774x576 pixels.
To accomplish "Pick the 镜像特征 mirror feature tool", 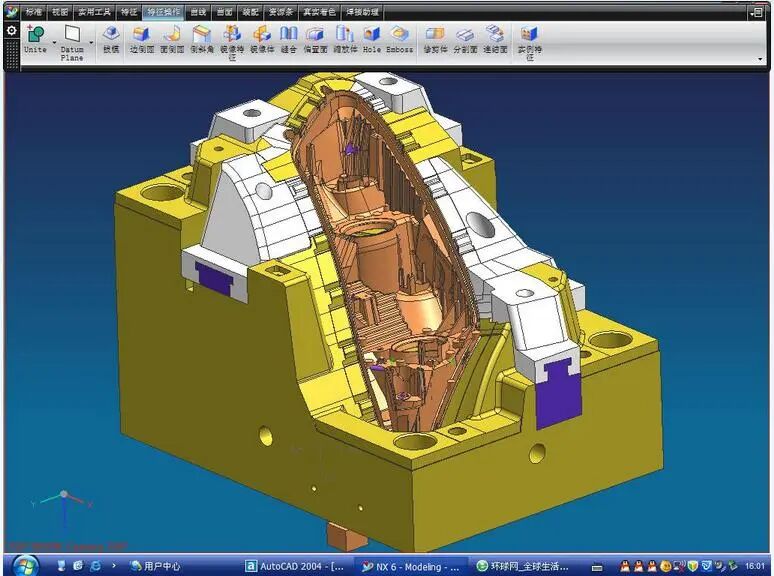I will (232, 43).
